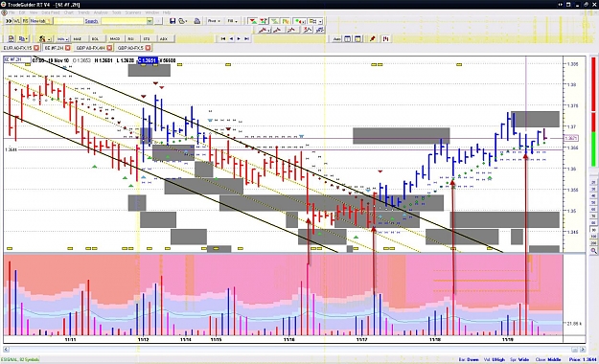The height and width of the screenshot is (364, 599).
Task: Open the Help menu
Action: point(167,12)
